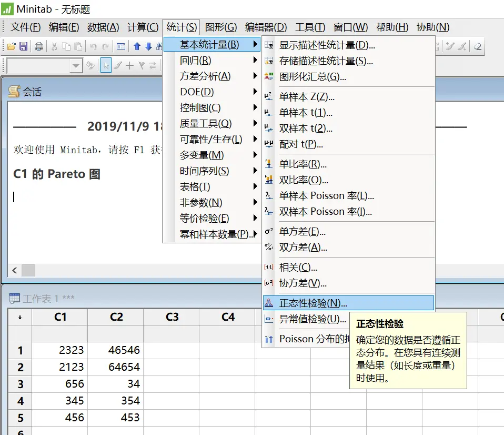Image resolution: width=504 pixels, height=435 pixels.
Task: Select the brush tool in graph toolbar
Action: coord(118,66)
